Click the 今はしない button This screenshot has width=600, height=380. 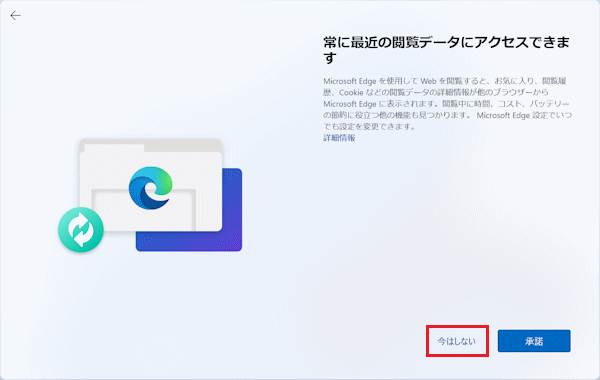click(457, 341)
